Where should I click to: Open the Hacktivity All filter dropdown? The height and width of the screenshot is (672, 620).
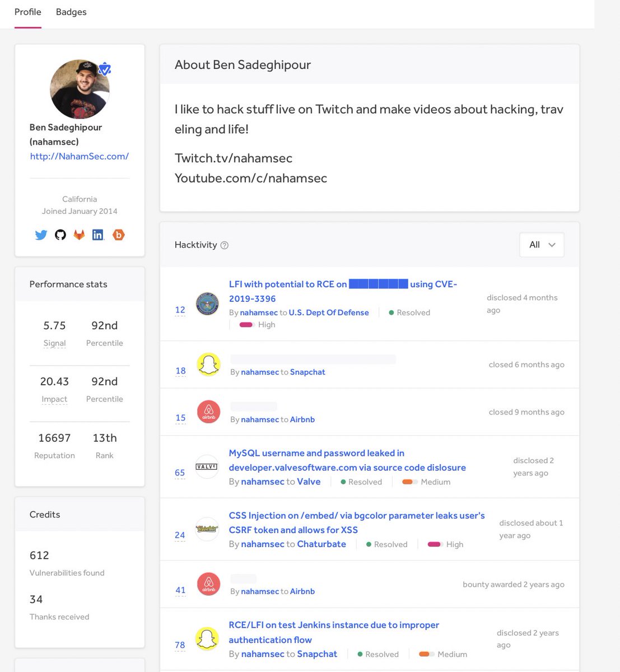point(542,245)
